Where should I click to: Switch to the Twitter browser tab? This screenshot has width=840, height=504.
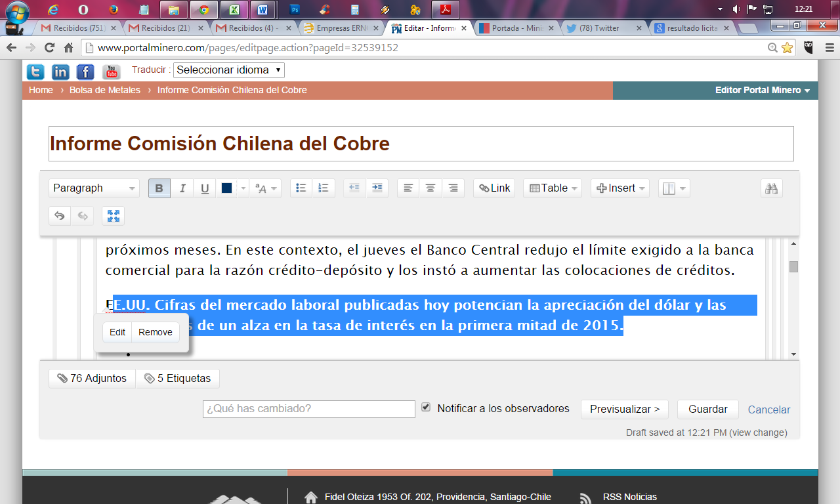tap(601, 28)
